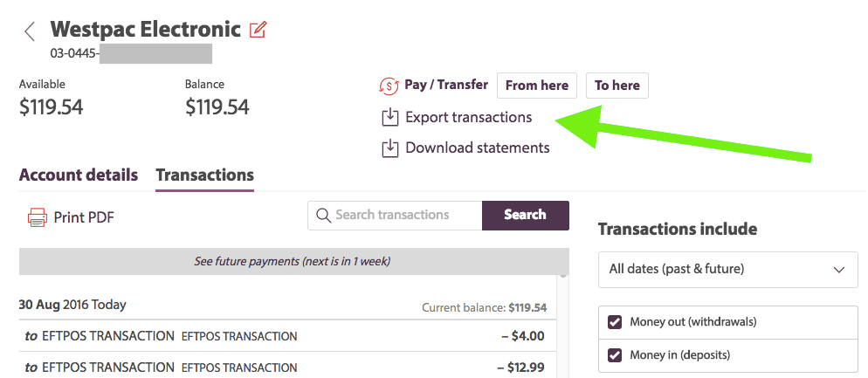Open the Export transactions link
The width and height of the screenshot is (868, 378).
click(x=468, y=117)
